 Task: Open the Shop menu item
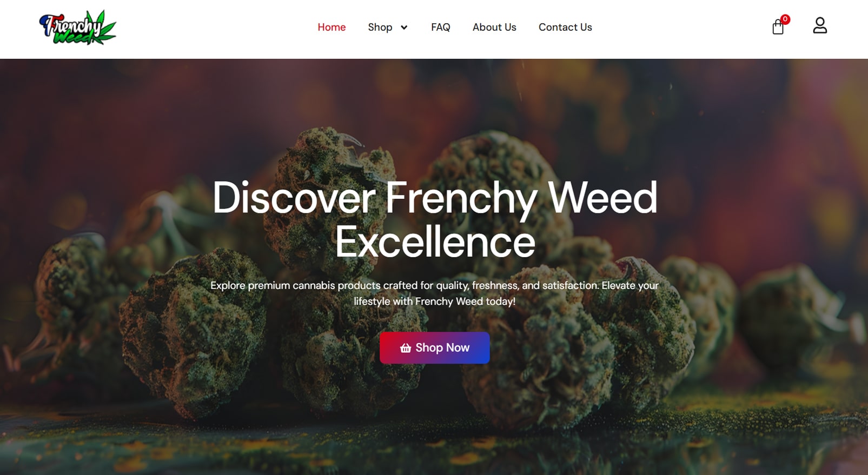[x=380, y=27]
